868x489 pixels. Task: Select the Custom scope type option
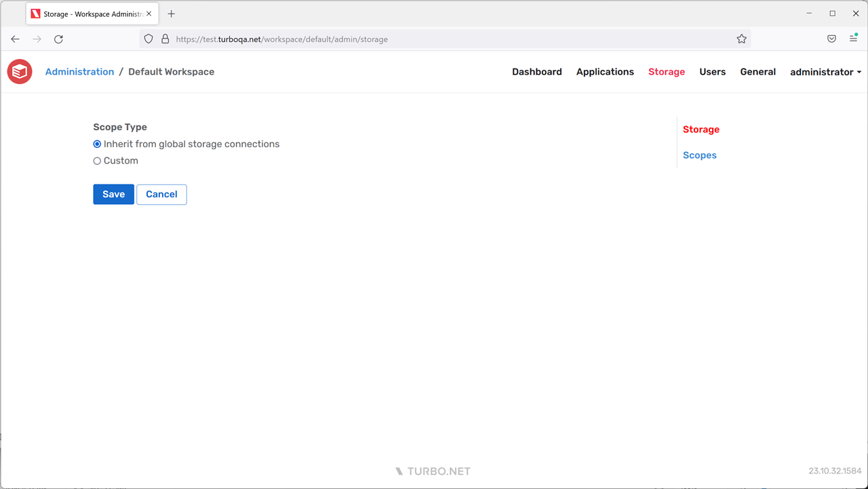[x=97, y=161]
